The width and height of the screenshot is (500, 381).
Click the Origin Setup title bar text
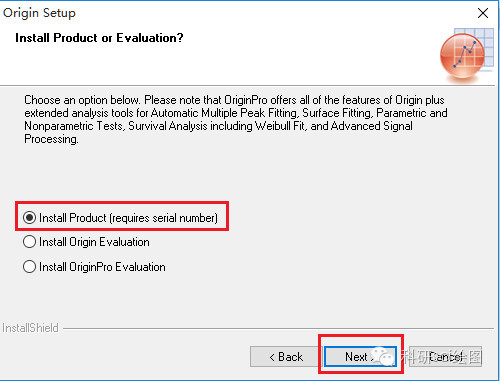click(x=39, y=13)
